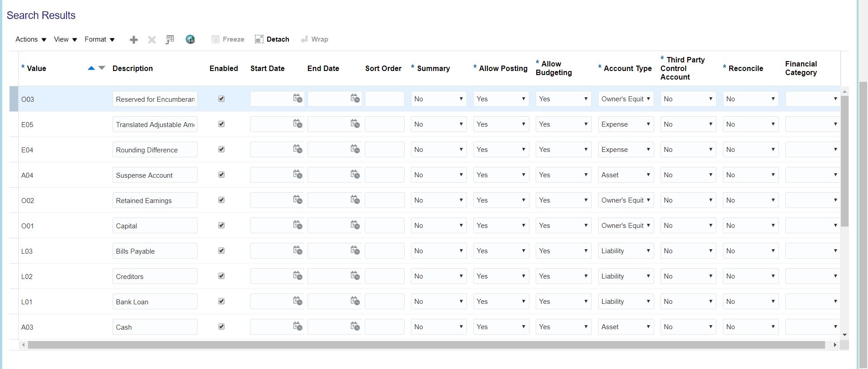Open the Format menu
Viewport: 868px width, 369px height.
(x=99, y=39)
